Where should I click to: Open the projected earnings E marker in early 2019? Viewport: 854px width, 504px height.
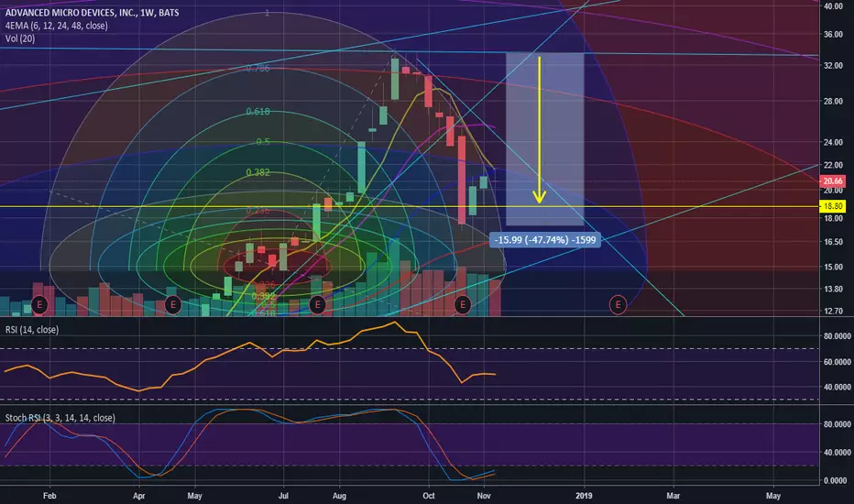click(618, 304)
